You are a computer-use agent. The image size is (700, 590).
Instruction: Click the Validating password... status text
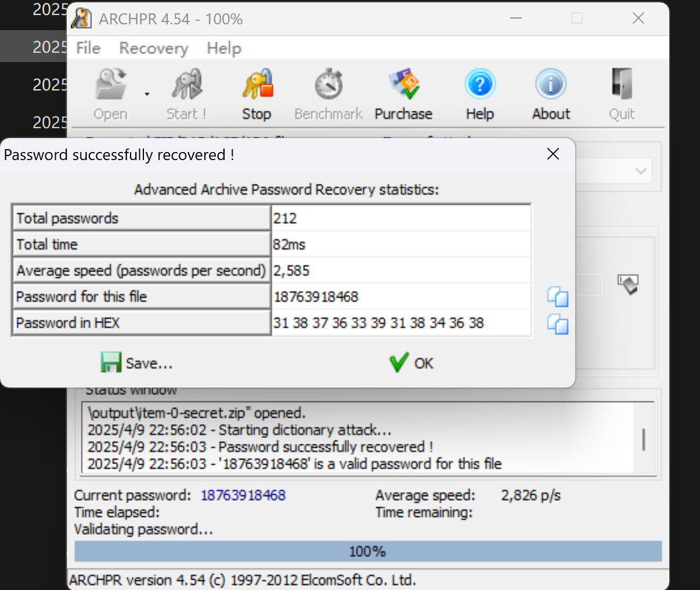tap(143, 529)
